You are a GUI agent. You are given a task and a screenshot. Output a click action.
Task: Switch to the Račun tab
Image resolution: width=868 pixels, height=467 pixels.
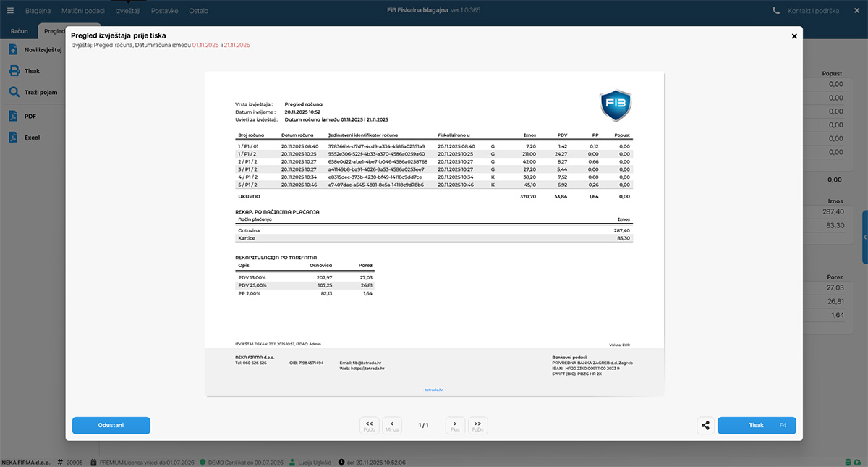click(19, 32)
